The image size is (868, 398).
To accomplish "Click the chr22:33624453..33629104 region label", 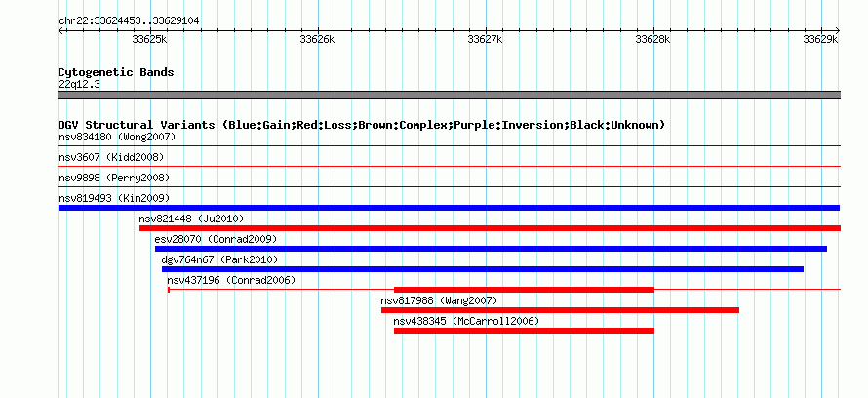I will click(129, 21).
